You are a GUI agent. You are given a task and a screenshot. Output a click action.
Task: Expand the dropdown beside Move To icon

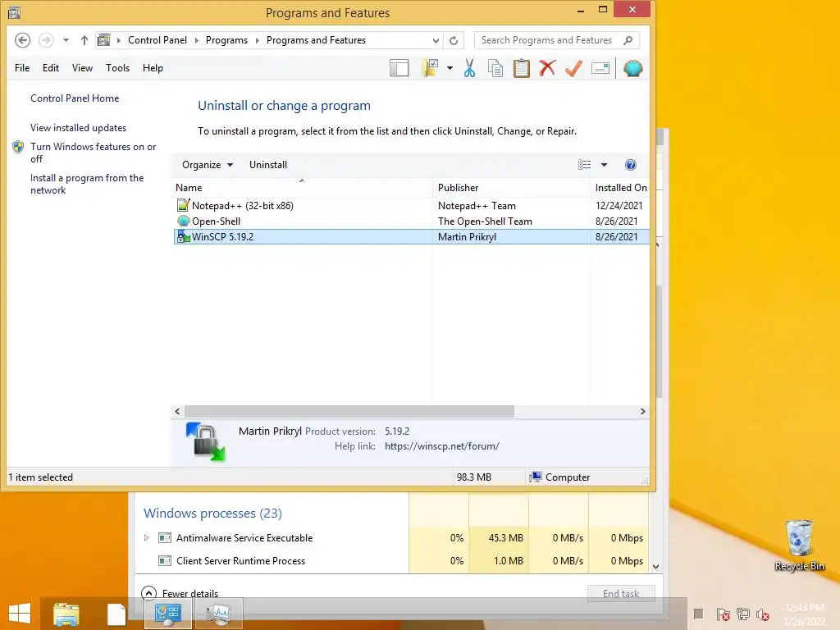[450, 68]
